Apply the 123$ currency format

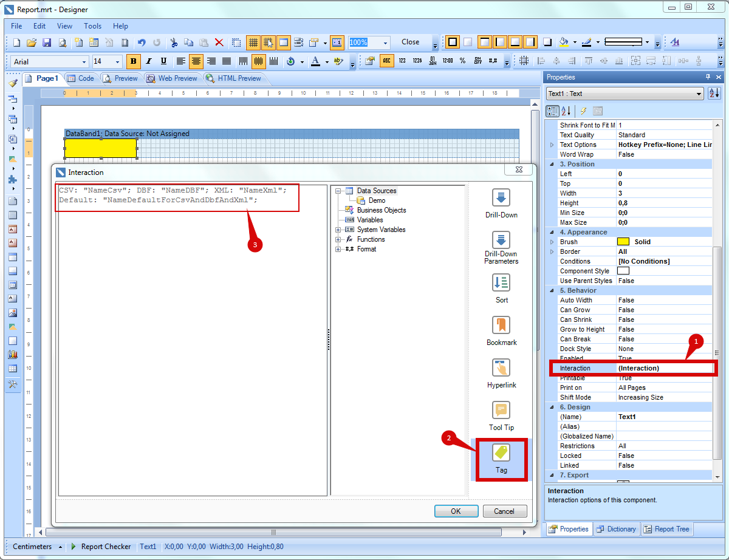(x=417, y=61)
